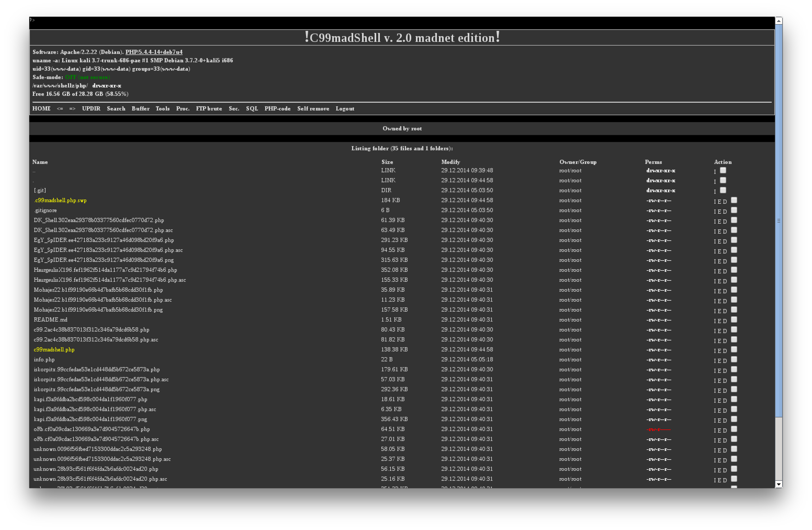Select checkbox next to info.php
Screen dimensions: 812x530
click(x=734, y=359)
